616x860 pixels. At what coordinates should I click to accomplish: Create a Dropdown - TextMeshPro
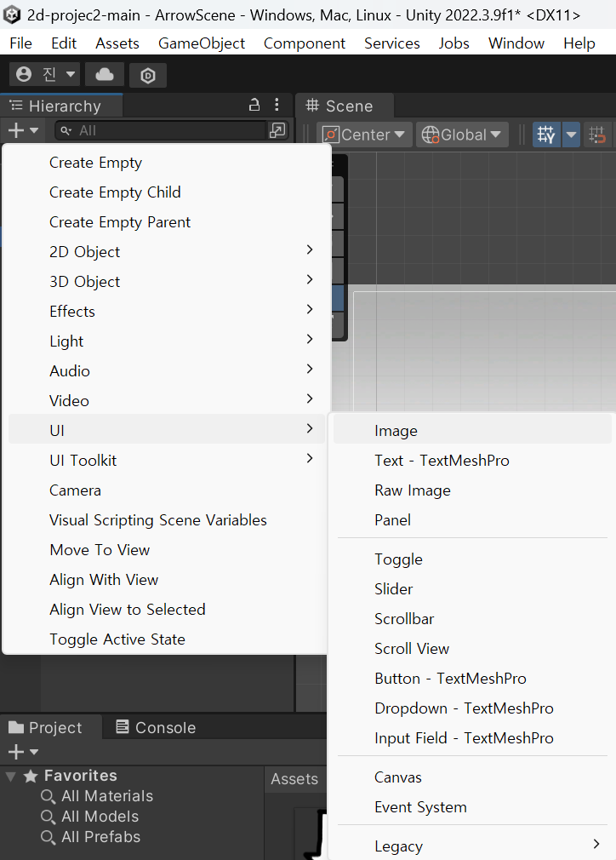point(472,708)
